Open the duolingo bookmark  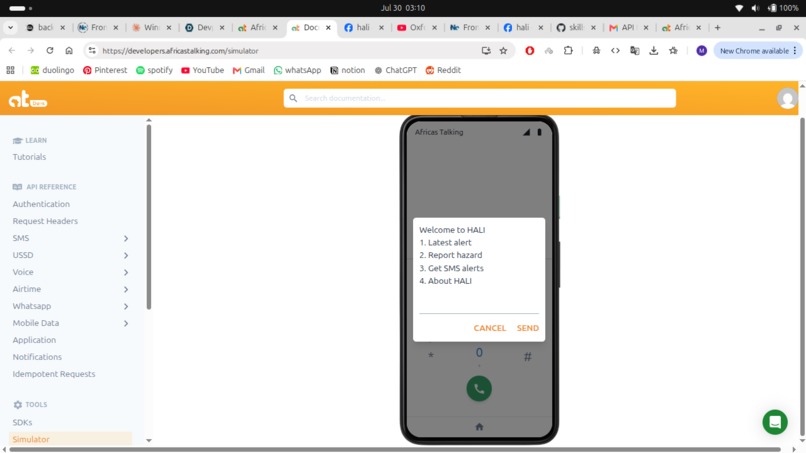click(x=52, y=70)
